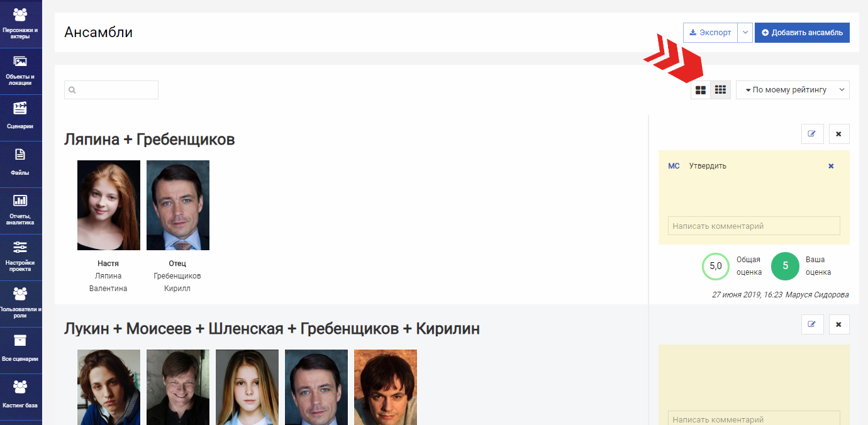This screenshot has width=868, height=425.
Task: Click the Гребенщиков Кирилл actor name
Action: pos(177,282)
